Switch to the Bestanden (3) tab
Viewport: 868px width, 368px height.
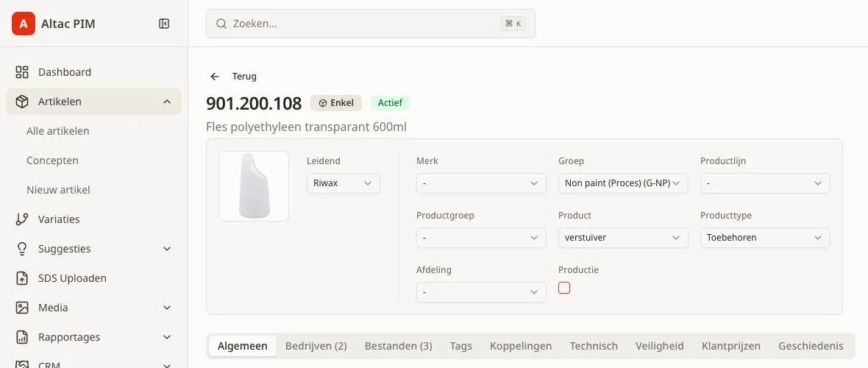pos(399,346)
